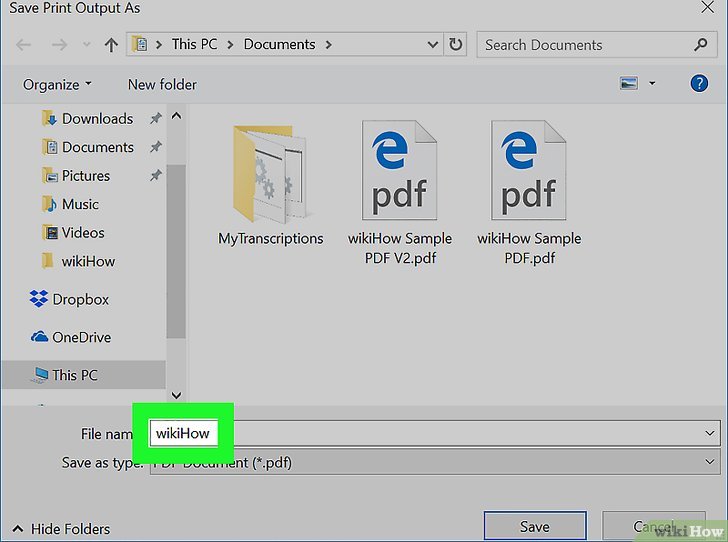Refresh the Documents folder view
This screenshot has width=728, height=542.
point(455,45)
